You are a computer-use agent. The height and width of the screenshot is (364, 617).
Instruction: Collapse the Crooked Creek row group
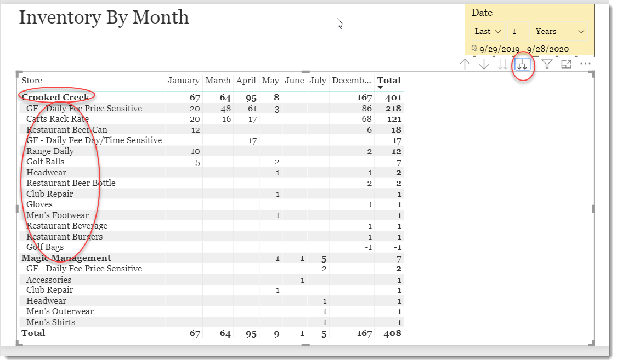coord(56,97)
